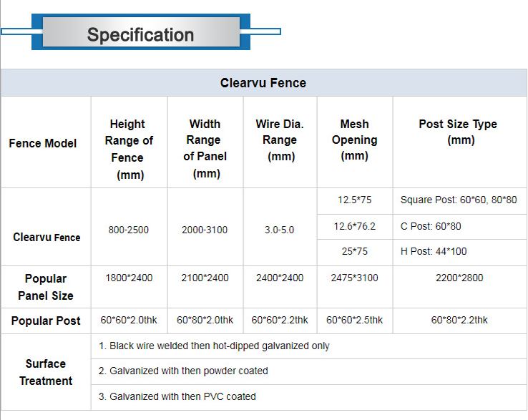
Task: Click the Fence Model column header
Action: point(43,143)
